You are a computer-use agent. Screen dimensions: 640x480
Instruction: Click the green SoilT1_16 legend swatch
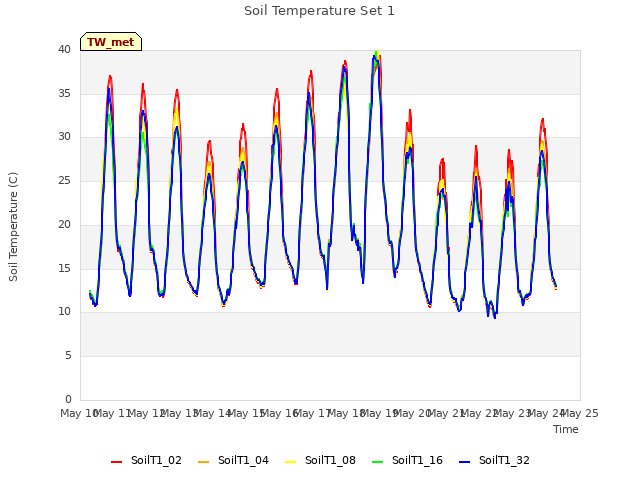[x=377, y=462]
